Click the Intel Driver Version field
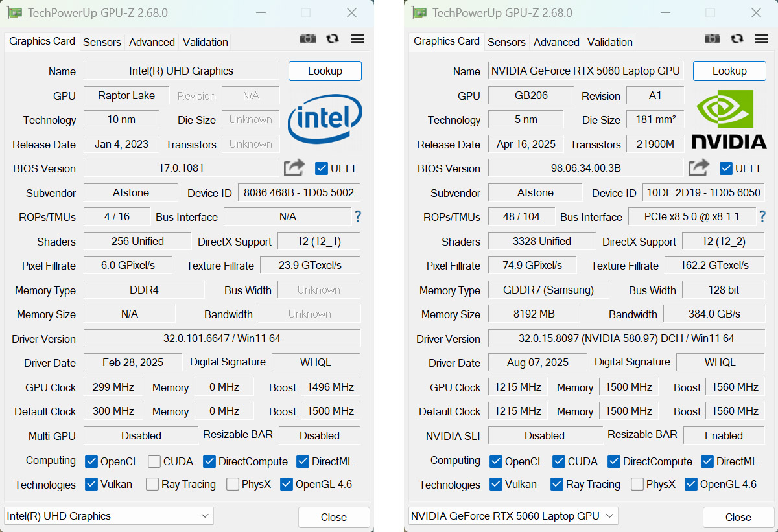 pyautogui.click(x=222, y=338)
